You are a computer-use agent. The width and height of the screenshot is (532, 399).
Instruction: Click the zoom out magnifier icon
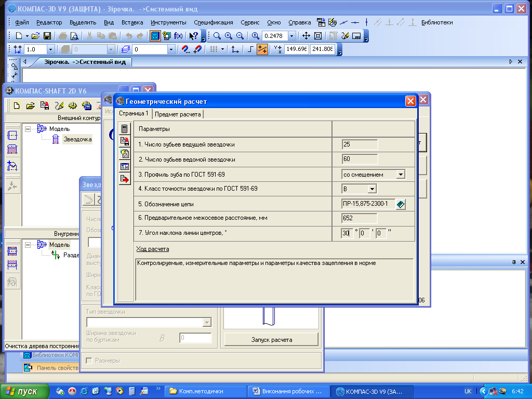point(240,36)
